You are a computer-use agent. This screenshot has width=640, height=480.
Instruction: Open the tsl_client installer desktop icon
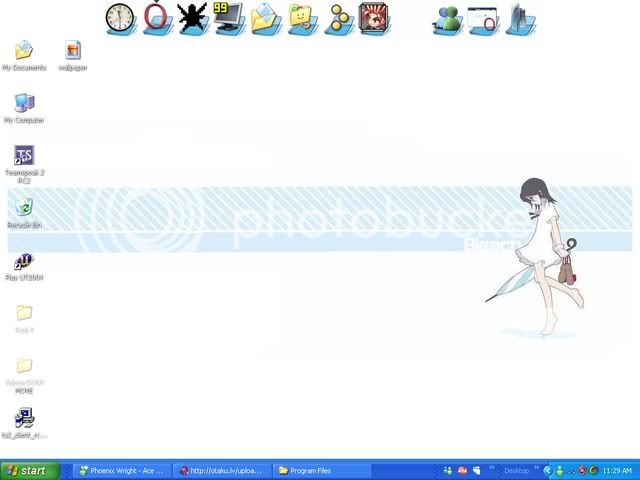[24, 418]
